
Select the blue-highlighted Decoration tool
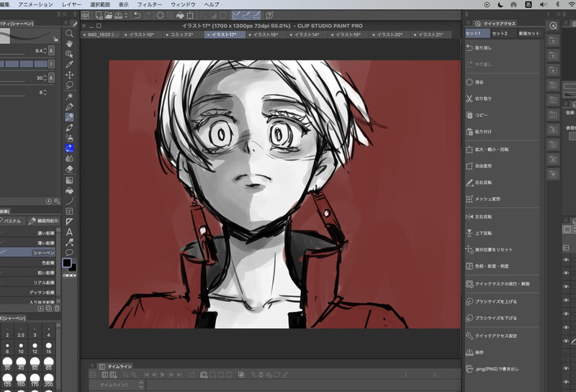(69, 148)
